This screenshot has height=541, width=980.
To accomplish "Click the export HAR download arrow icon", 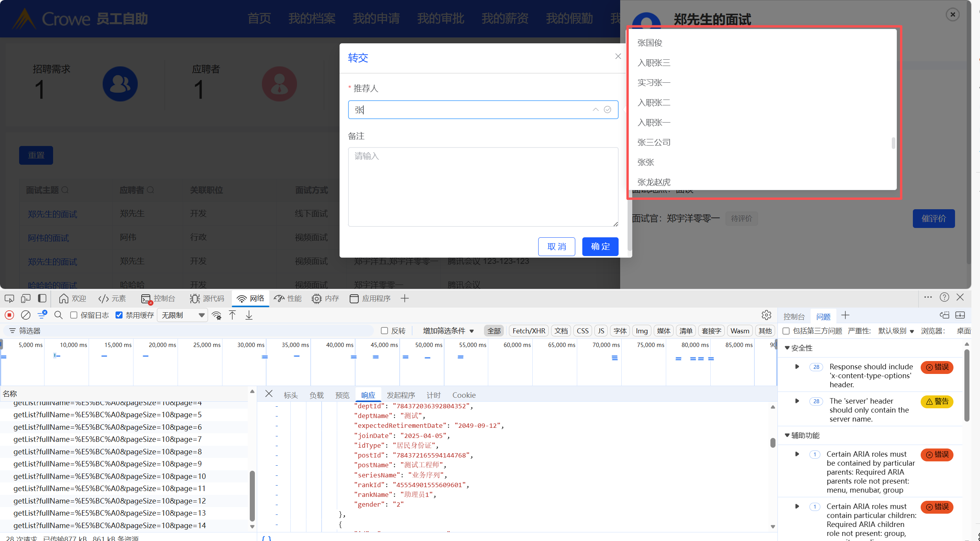I will coord(249,315).
